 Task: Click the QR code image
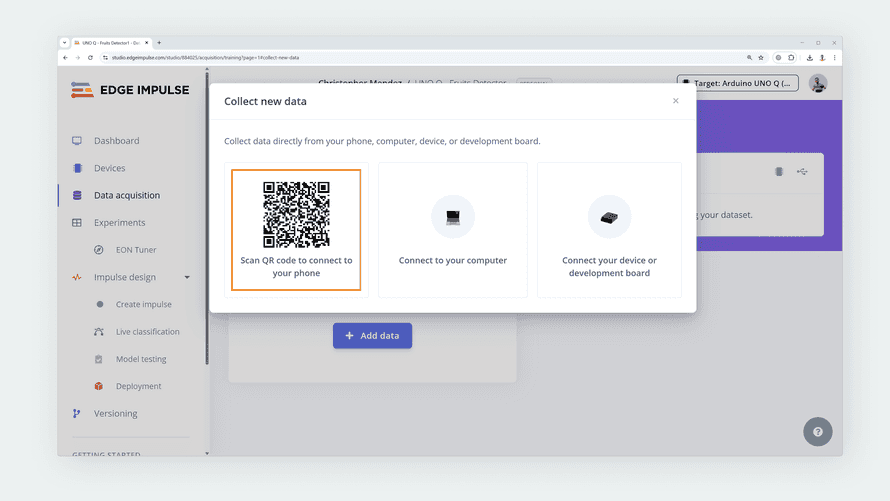coord(296,214)
